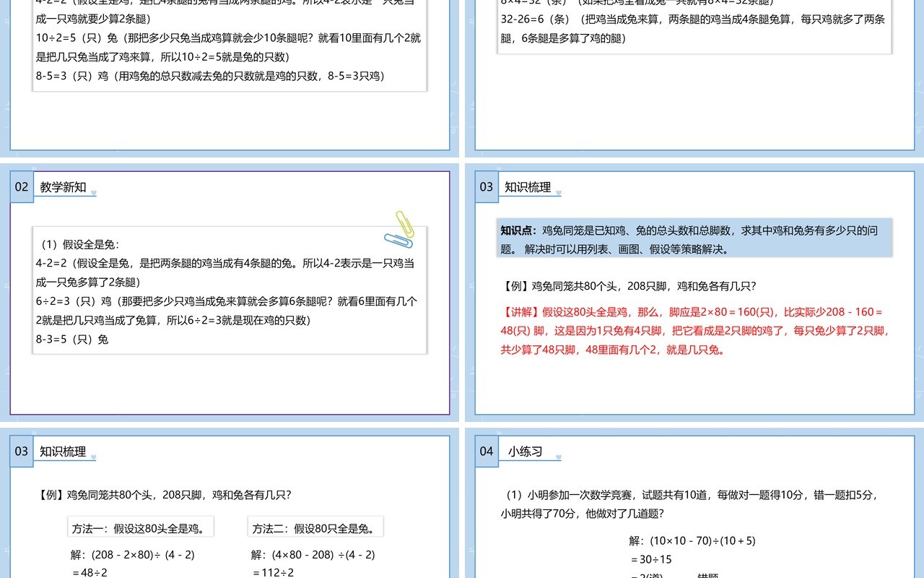
Task: Click the "02" number badge beside 教学新知
Action: click(x=22, y=187)
